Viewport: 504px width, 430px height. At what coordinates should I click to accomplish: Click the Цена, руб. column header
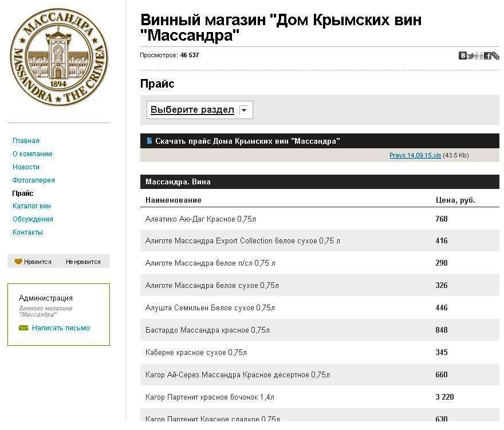point(455,200)
